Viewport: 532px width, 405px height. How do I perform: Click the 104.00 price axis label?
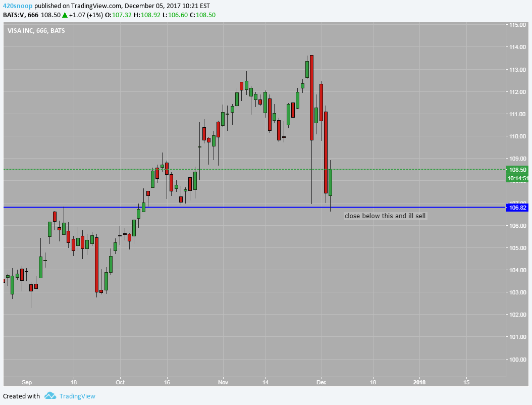518,270
